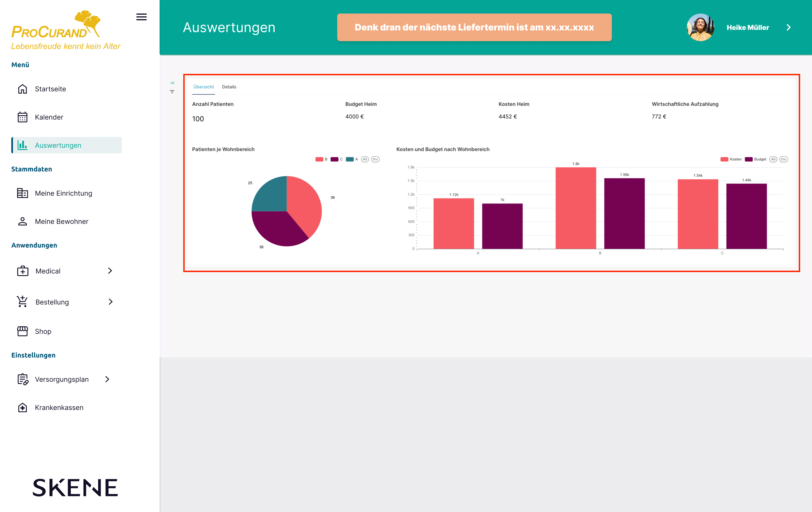
Task: Open the Kalender calendar icon
Action: pyautogui.click(x=22, y=117)
